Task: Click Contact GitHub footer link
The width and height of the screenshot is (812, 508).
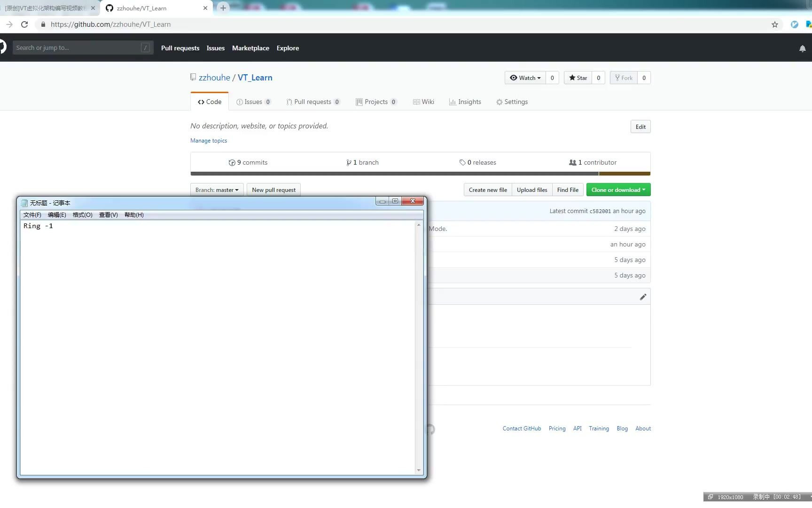Action: pyautogui.click(x=522, y=429)
